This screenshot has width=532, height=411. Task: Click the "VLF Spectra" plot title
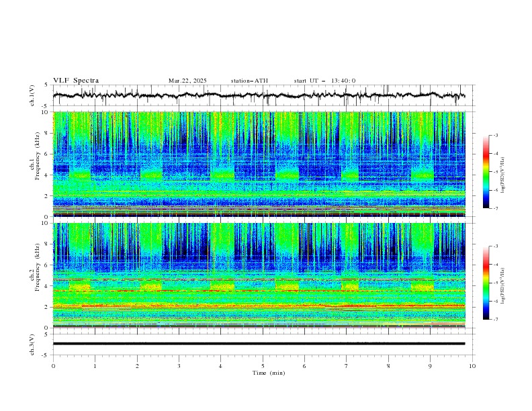(x=76, y=81)
